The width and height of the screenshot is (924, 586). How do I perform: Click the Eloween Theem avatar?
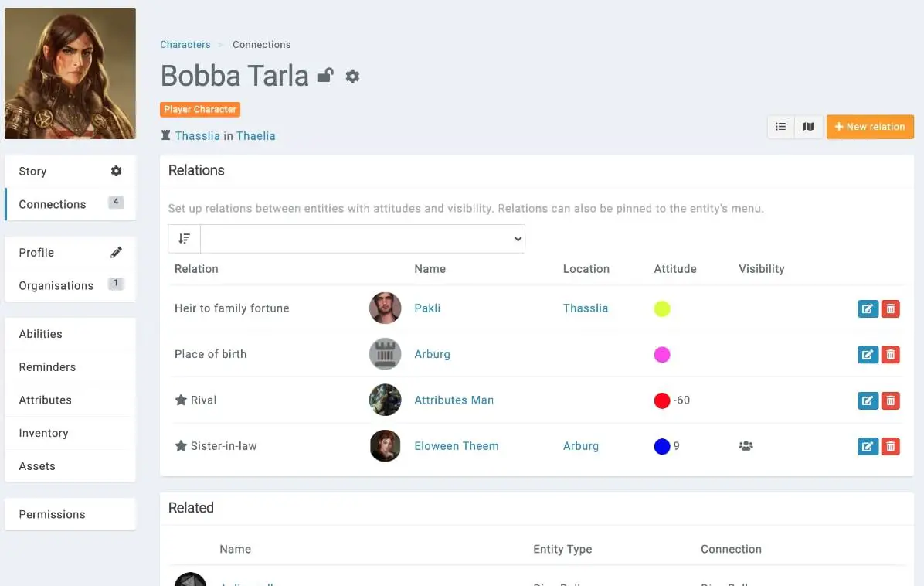click(385, 446)
